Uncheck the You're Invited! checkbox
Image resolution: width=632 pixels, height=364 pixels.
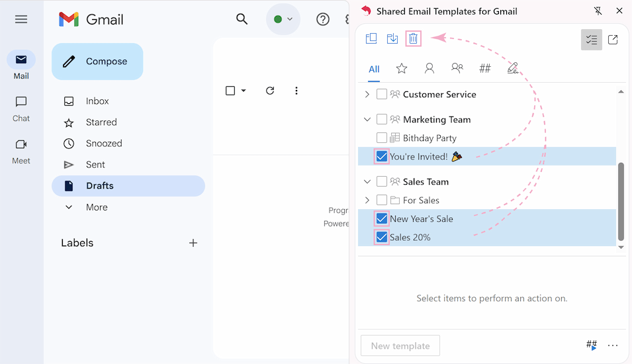pos(382,156)
